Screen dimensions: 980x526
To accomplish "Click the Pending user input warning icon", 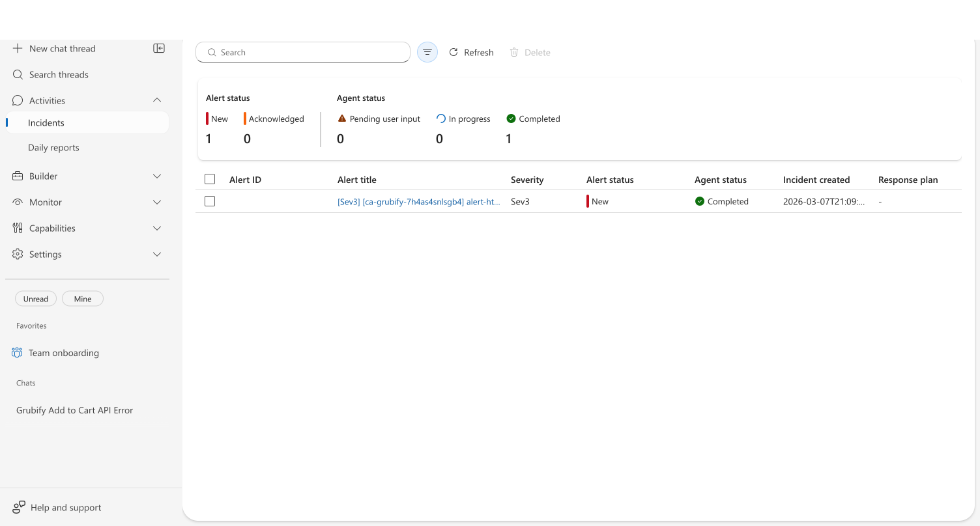I will tap(342, 118).
